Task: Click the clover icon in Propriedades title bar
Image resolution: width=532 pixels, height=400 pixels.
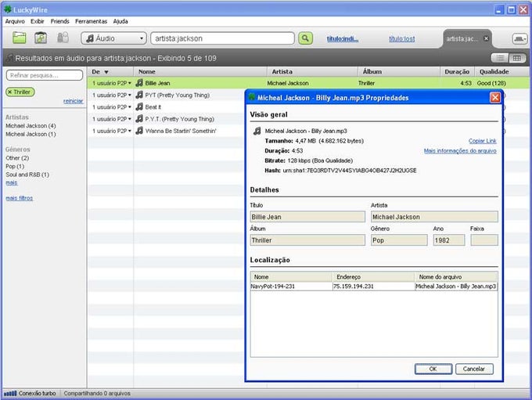Action: tap(252, 97)
